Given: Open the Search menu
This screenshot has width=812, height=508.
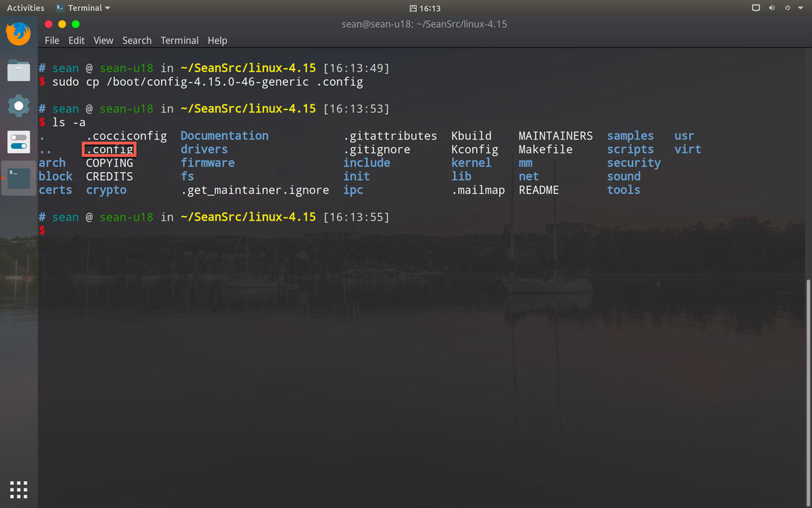Looking at the screenshot, I should [136, 40].
